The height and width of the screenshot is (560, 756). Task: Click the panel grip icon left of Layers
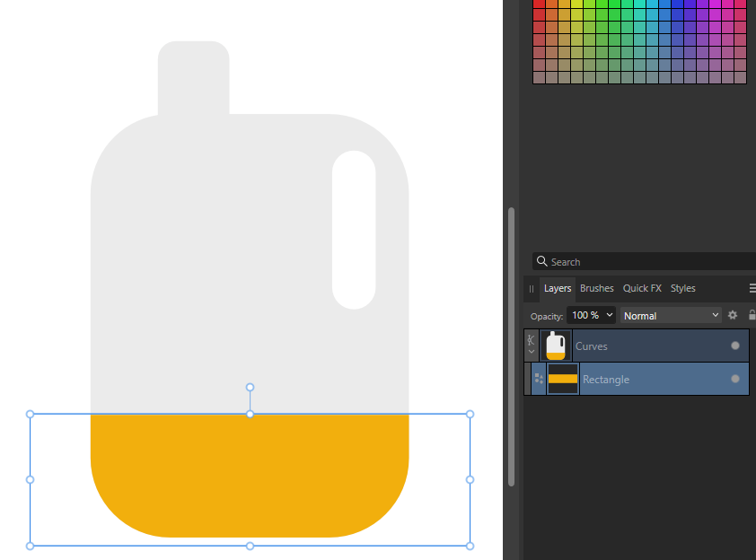click(x=532, y=289)
